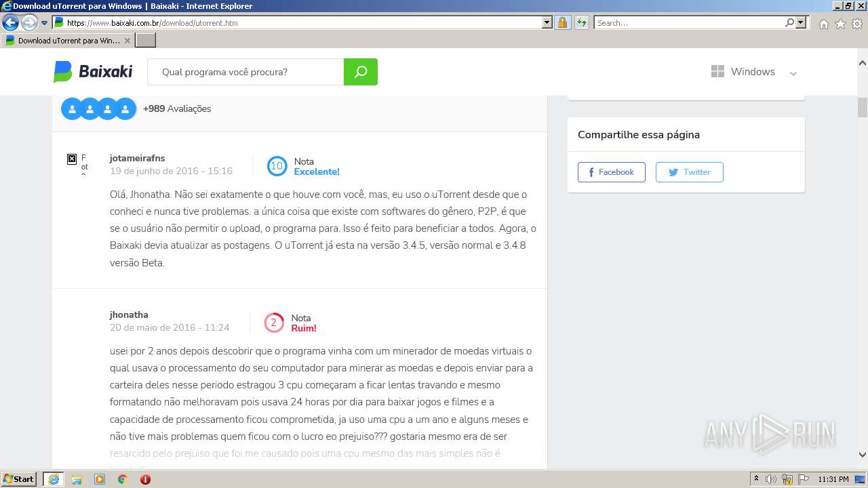Show hidden system tray icons
Image resolution: width=868 pixels, height=488 pixels.
coord(756,479)
